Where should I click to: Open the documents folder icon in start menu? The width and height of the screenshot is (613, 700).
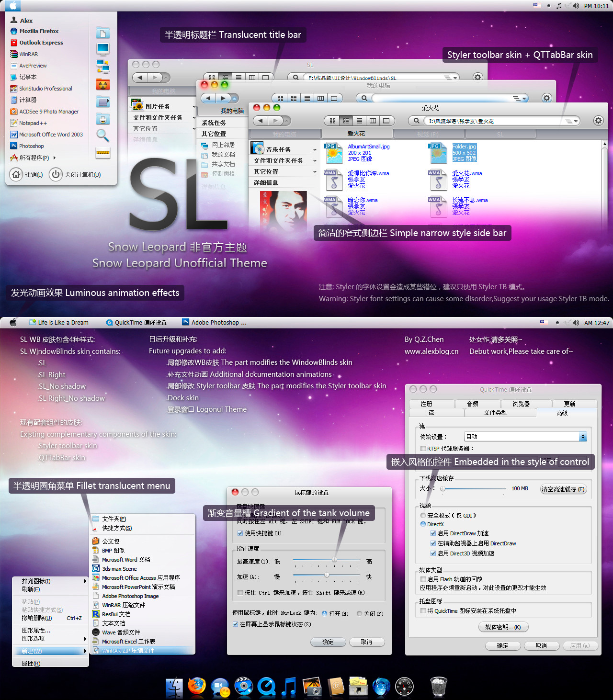(103, 33)
